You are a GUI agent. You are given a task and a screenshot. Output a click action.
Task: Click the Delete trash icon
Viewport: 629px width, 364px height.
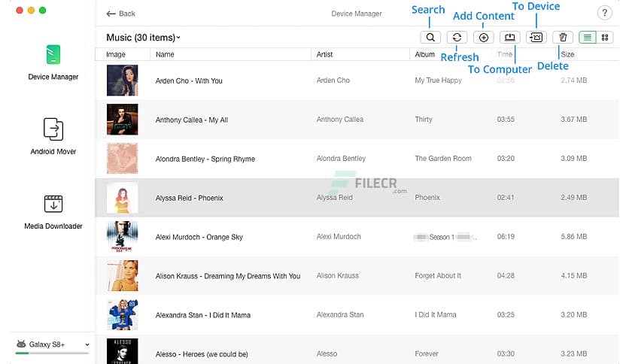click(563, 37)
